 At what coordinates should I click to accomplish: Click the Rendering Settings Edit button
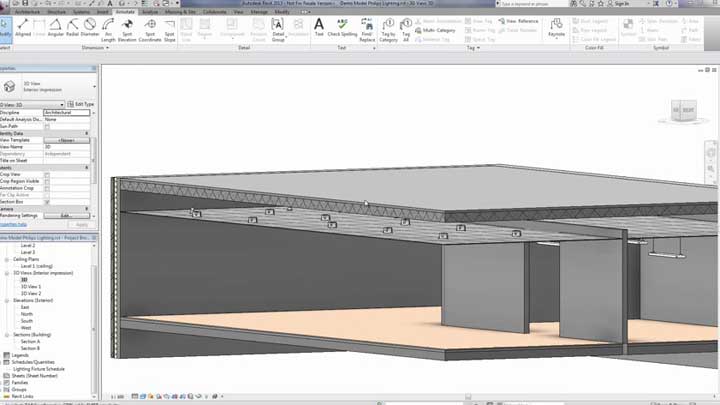[67, 215]
